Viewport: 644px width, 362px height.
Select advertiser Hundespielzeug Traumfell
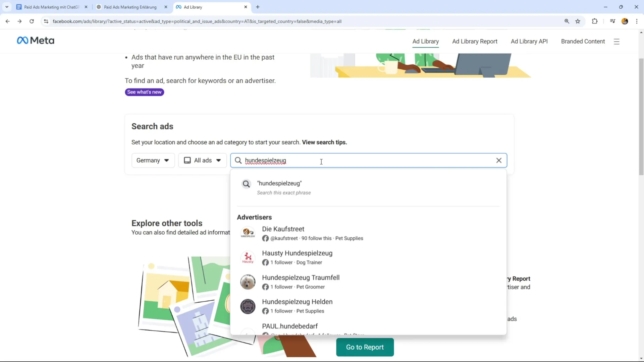tap(368, 282)
